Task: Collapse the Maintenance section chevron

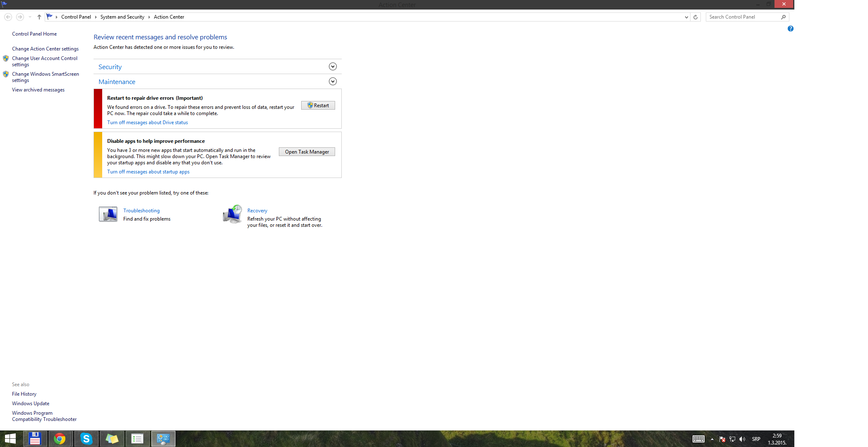Action: [333, 82]
